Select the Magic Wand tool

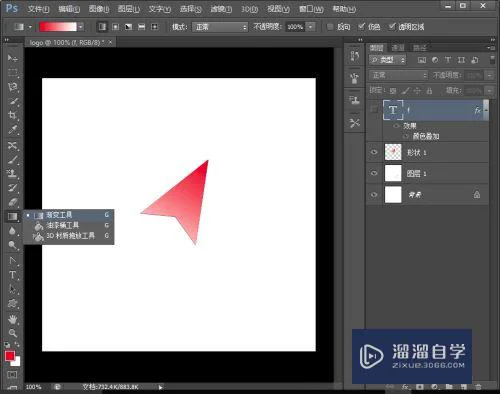coord(12,101)
